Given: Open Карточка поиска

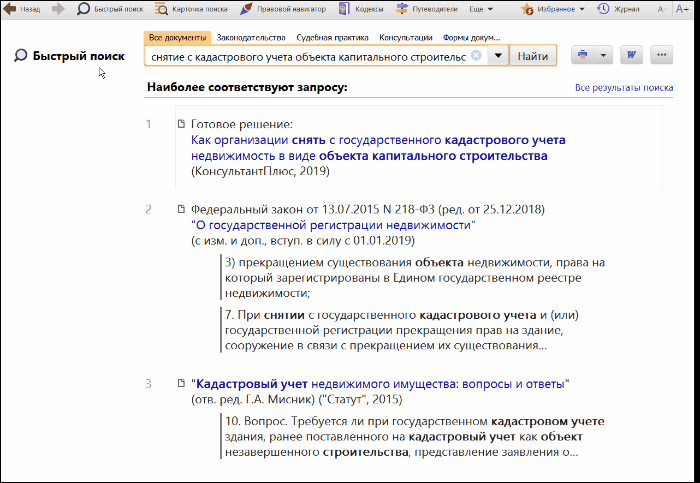Looking at the screenshot, I should tap(191, 9).
